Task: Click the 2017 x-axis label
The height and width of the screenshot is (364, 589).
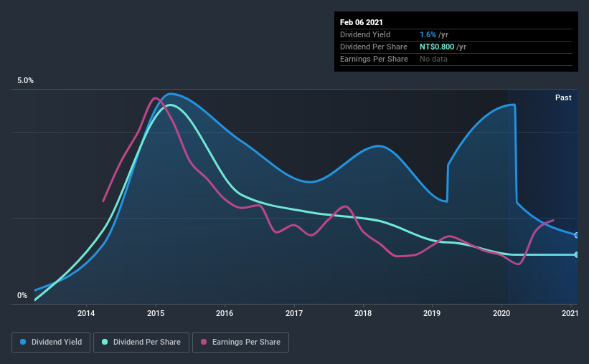Action: [x=293, y=313]
